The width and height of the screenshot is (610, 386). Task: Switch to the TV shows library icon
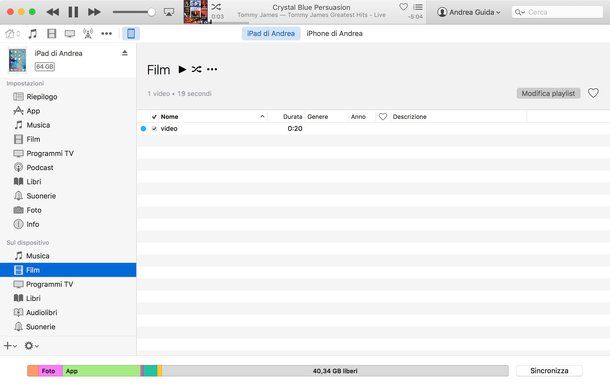click(x=70, y=33)
